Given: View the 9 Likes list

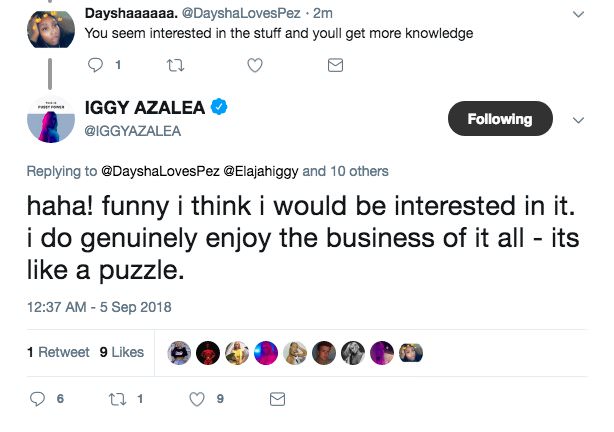Looking at the screenshot, I should (x=122, y=352).
